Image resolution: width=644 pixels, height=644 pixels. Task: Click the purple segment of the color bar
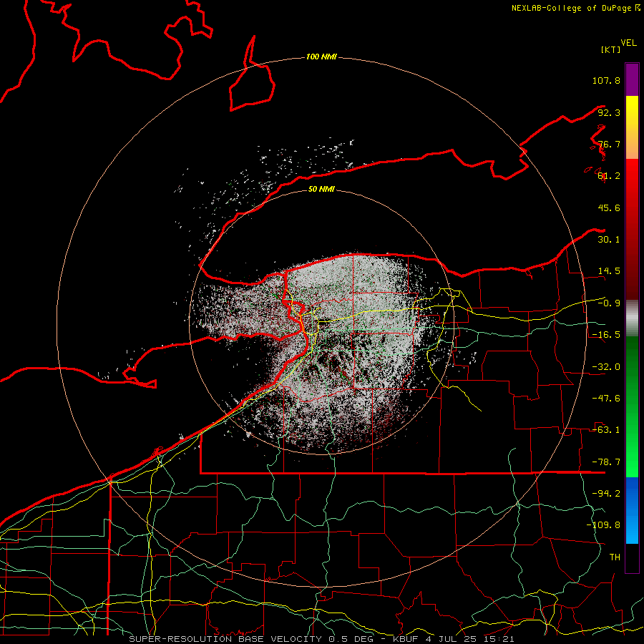pos(632,79)
